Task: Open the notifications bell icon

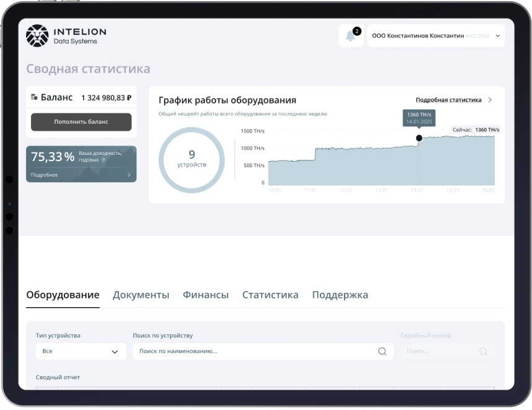Action: 351,36
